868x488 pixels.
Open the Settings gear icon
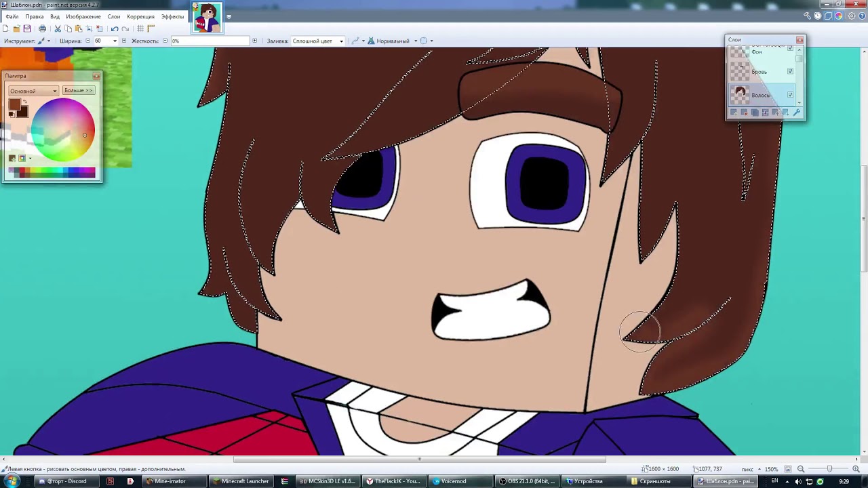coord(852,16)
